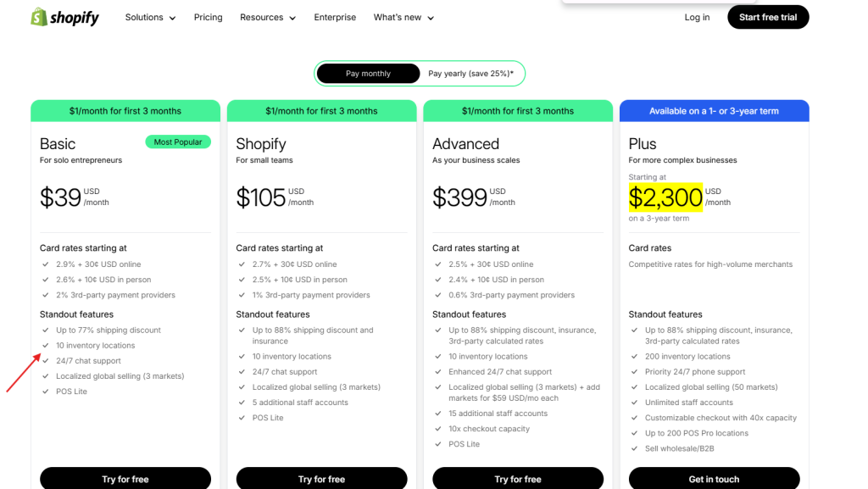The image size is (868, 489).
Task: Click checkmark icon beside 10 inventory locations in Basic
Action: [x=45, y=346]
